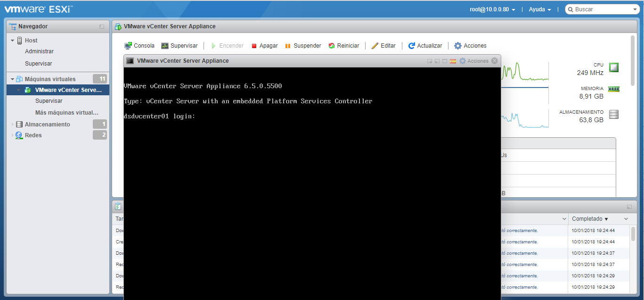Screen dimensions: 644x300
Task: Click the Almacenamiento count badge 1
Action: click(x=100, y=124)
